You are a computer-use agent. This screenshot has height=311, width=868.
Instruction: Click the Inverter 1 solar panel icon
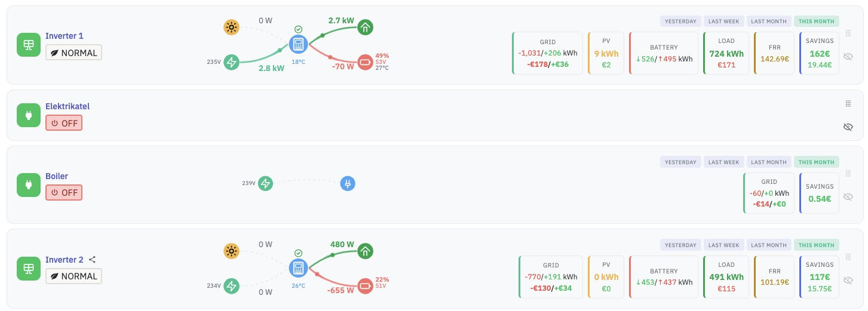[27, 45]
